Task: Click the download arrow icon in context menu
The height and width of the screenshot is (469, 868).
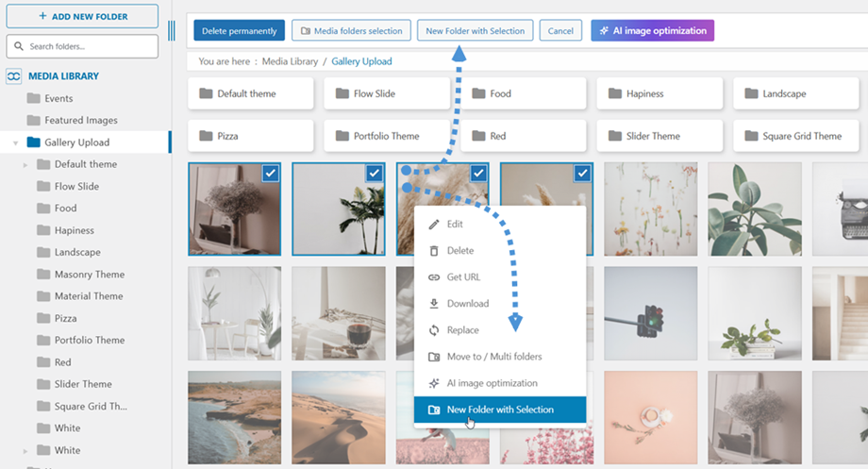Action: [x=434, y=304]
